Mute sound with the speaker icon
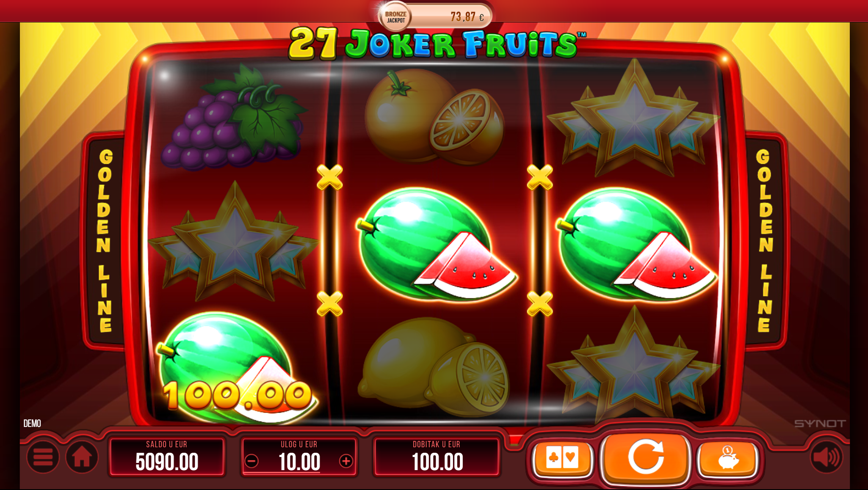 (826, 457)
